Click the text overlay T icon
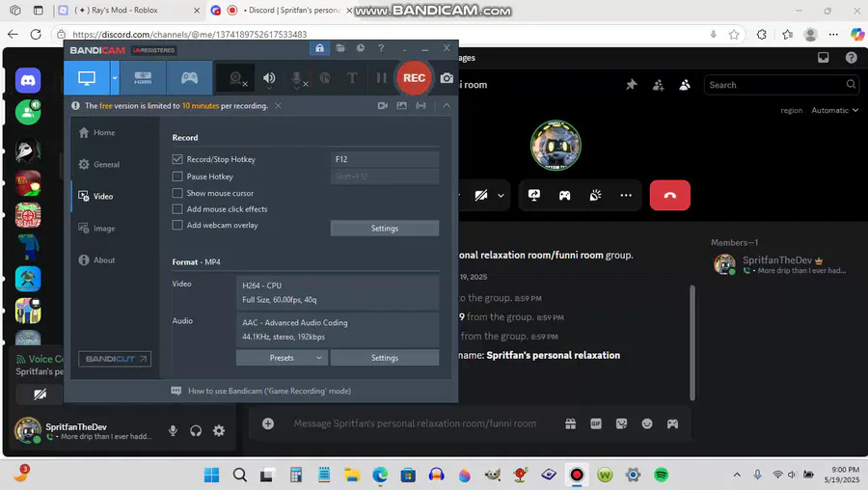Image resolution: width=868 pixels, height=490 pixels. 352,78
